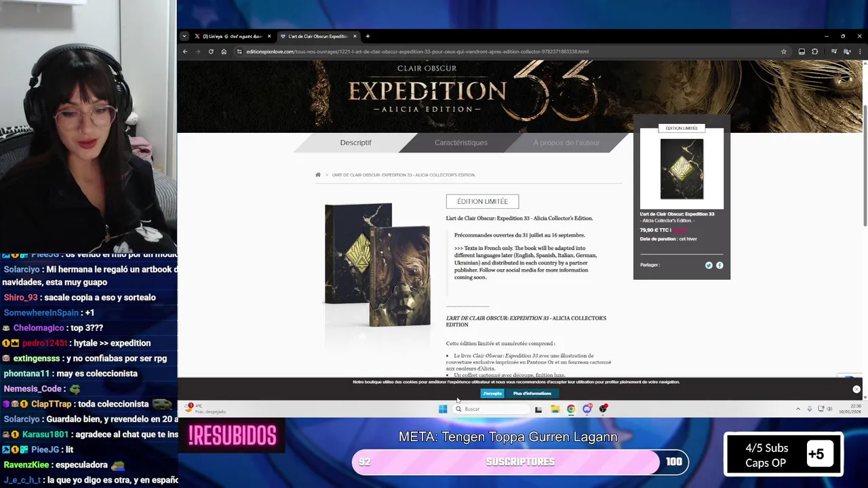Screen dimensions: 868x488
Task: Open the collector's edition box product image
Action: click(378, 265)
